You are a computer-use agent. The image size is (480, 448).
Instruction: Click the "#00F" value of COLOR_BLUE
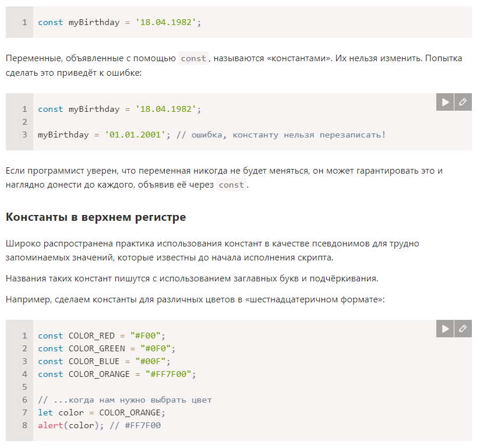(150, 362)
